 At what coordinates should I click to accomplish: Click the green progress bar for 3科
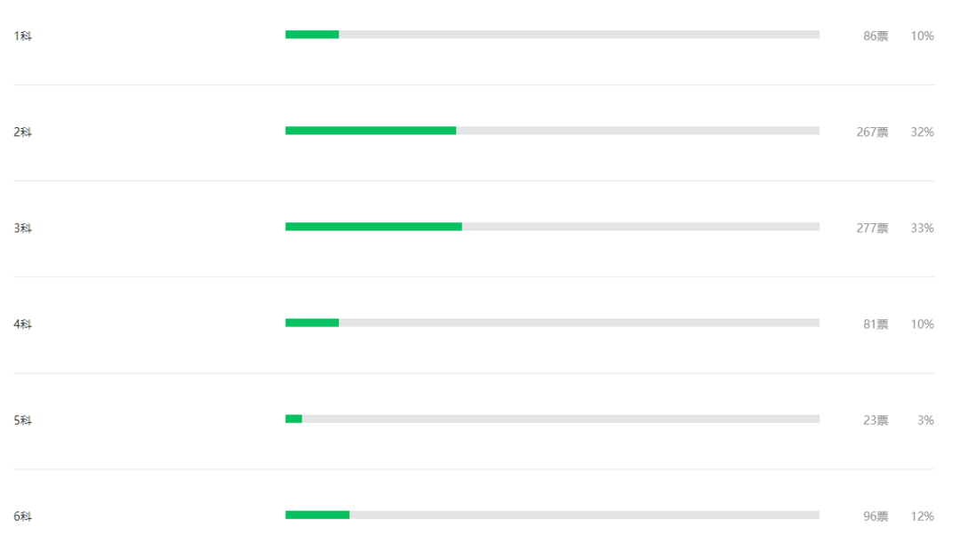[373, 227]
